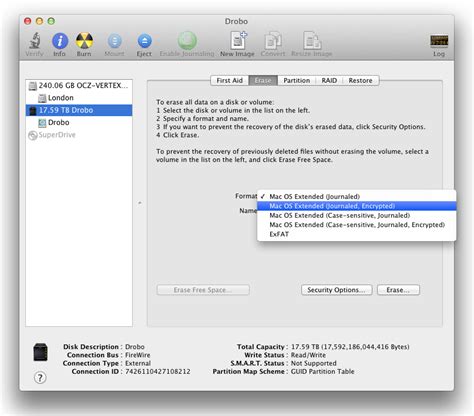The height and width of the screenshot is (416, 474).
Task: Click the Erase Free Space button
Action: [203, 290]
